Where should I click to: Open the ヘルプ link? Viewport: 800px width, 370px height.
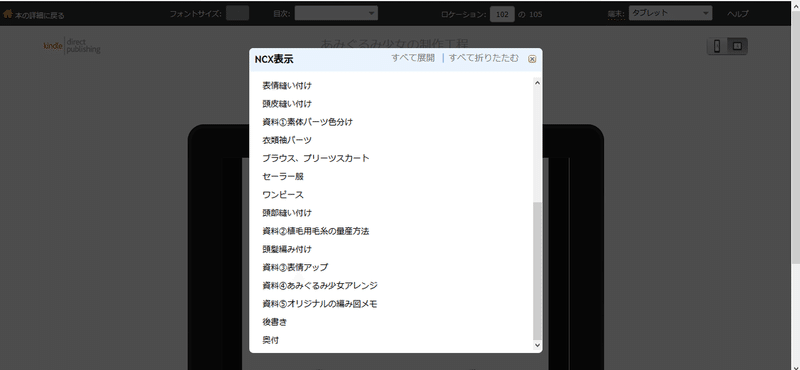738,14
